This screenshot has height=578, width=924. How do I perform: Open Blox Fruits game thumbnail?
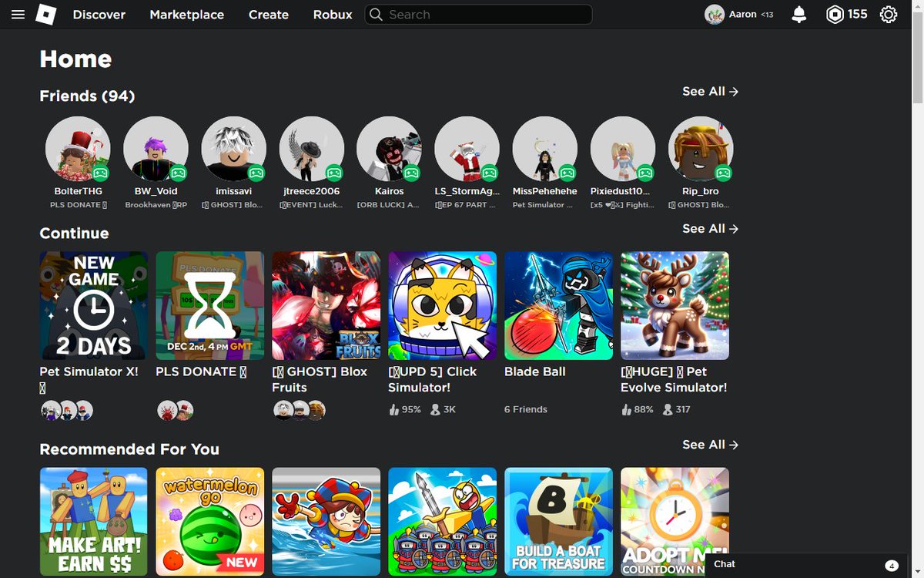[326, 305]
